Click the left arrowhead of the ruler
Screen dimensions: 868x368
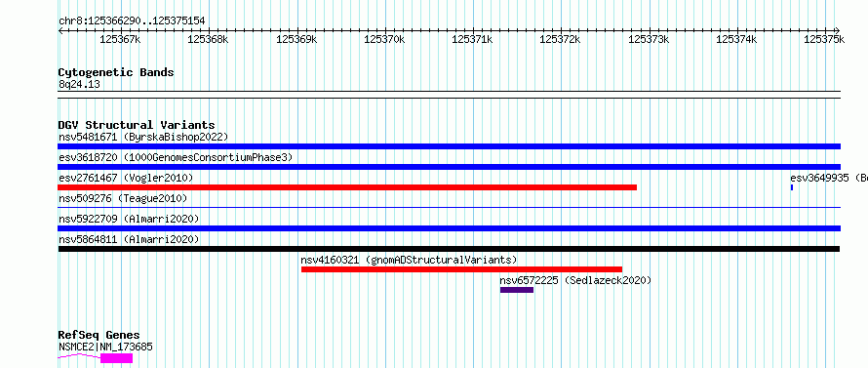click(x=60, y=30)
